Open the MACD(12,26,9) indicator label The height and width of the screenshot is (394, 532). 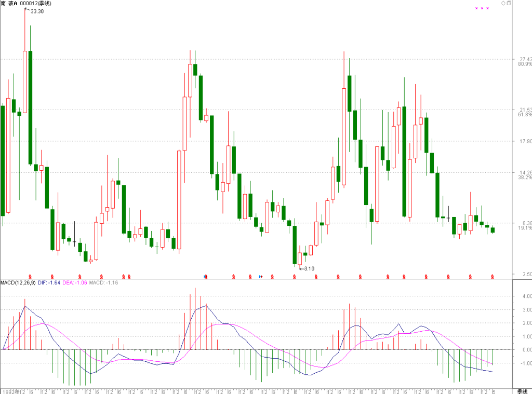tap(18, 282)
